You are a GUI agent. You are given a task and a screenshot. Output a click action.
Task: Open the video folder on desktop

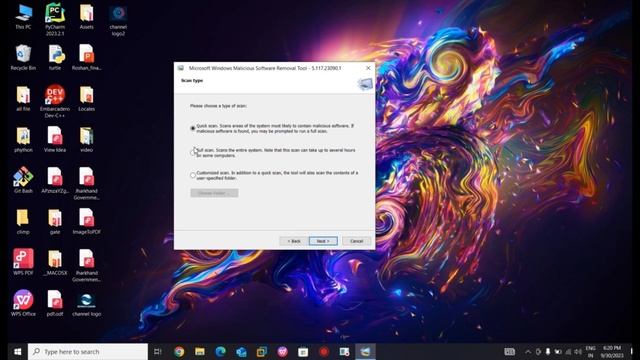coord(87,139)
